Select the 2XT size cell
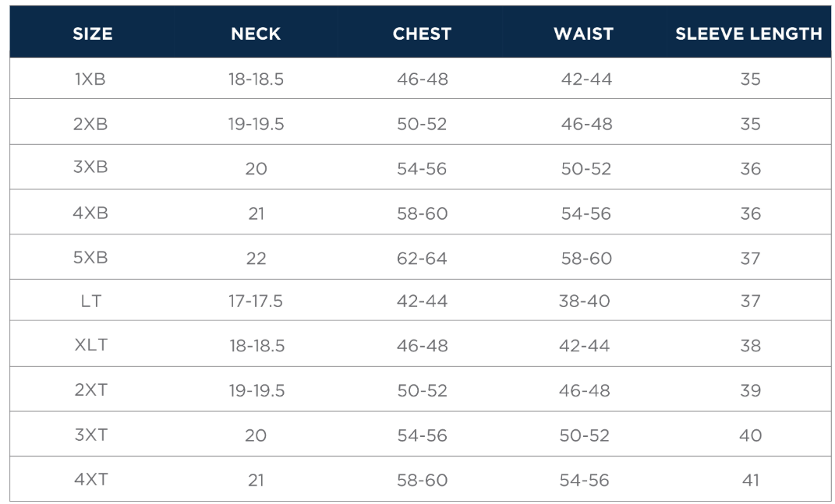This screenshot has height=504, width=835. (x=90, y=390)
